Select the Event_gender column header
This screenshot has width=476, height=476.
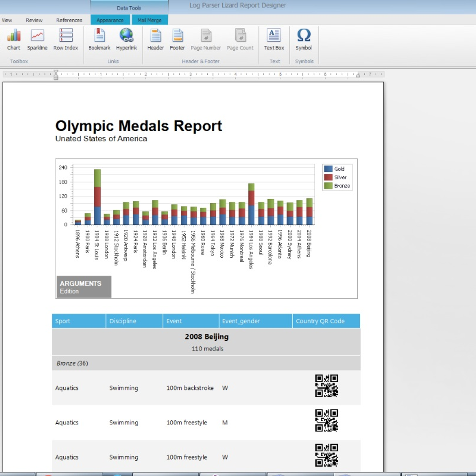click(256, 321)
